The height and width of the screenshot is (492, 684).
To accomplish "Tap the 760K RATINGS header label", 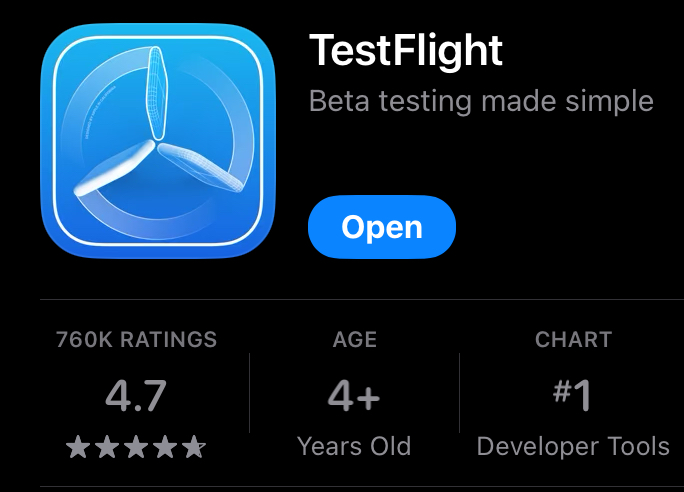I will coord(137,339).
